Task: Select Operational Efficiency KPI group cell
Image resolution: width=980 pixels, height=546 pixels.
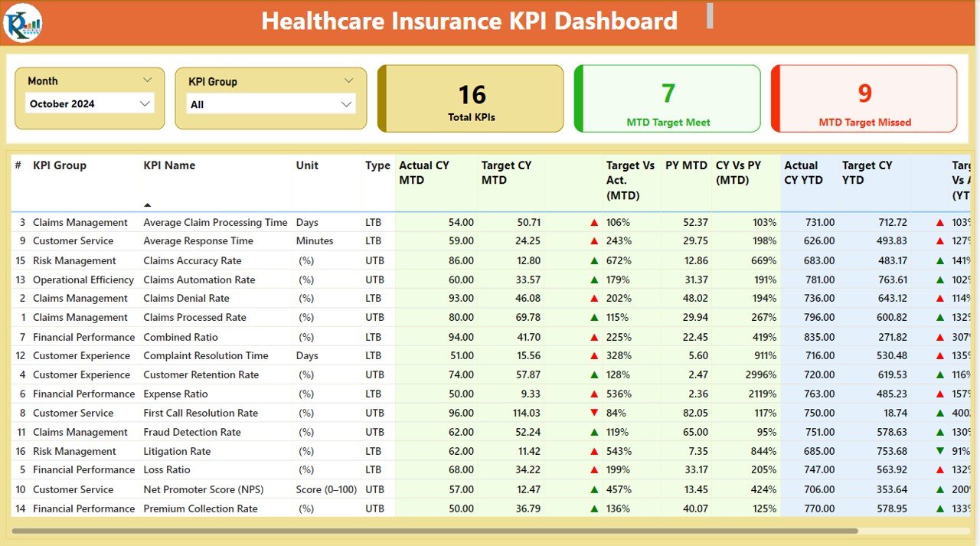Action: 83,280
